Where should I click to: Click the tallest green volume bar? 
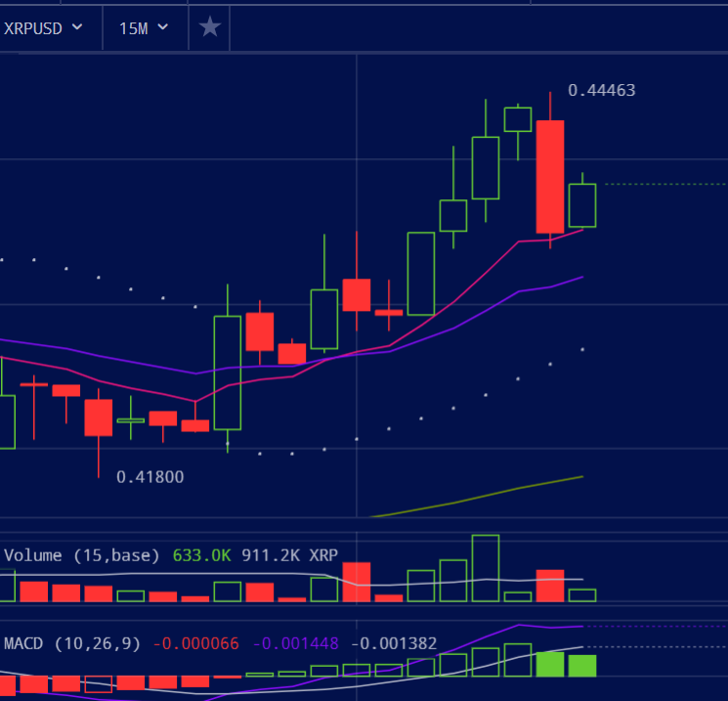point(486,568)
